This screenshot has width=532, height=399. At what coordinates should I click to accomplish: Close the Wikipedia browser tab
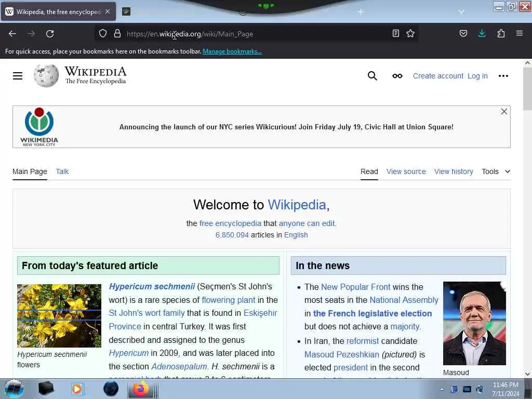[108, 11]
